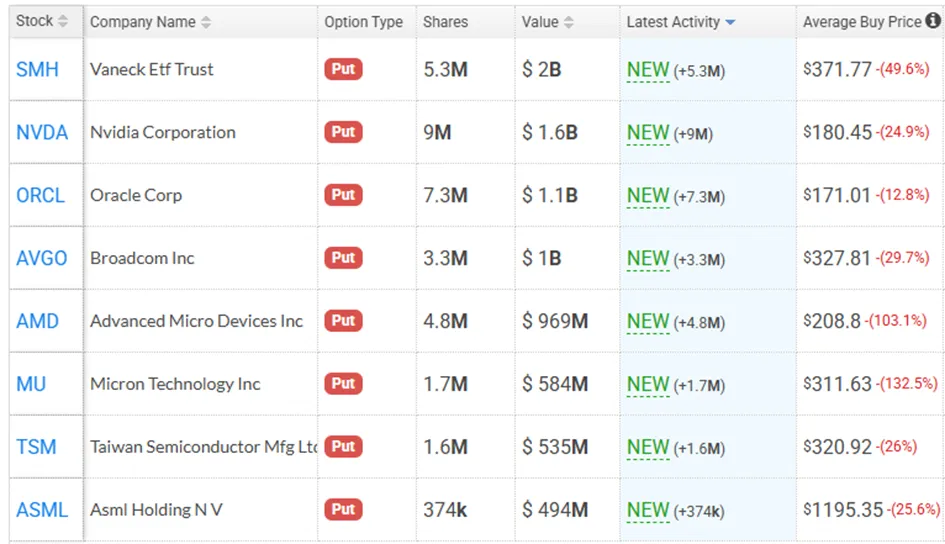Image resolution: width=945 pixels, height=544 pixels.
Task: Click NEW activity label for ASML
Action: (x=648, y=510)
